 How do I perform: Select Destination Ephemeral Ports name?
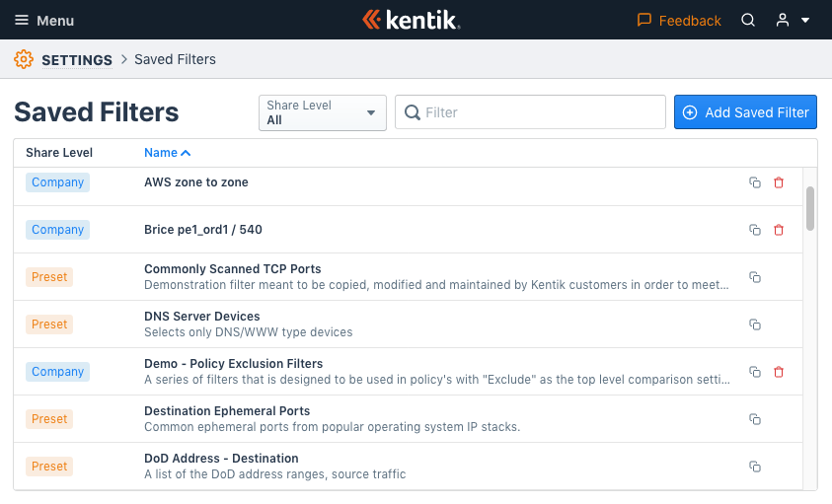click(227, 410)
